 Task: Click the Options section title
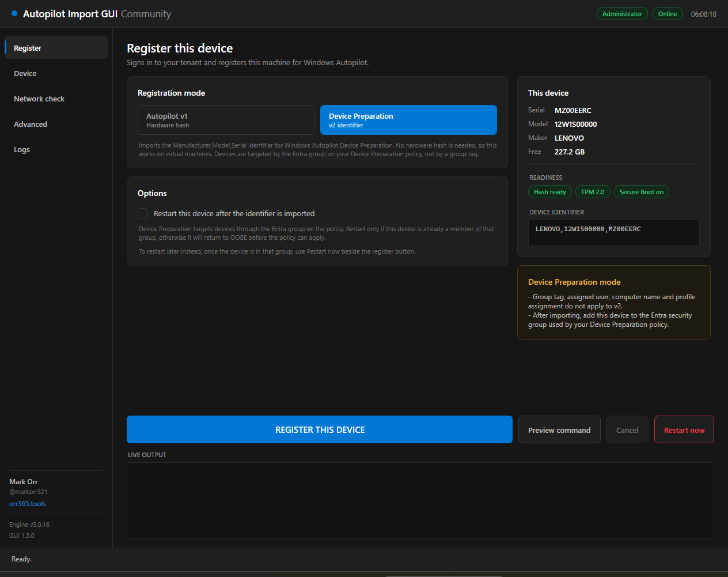pyautogui.click(x=152, y=193)
